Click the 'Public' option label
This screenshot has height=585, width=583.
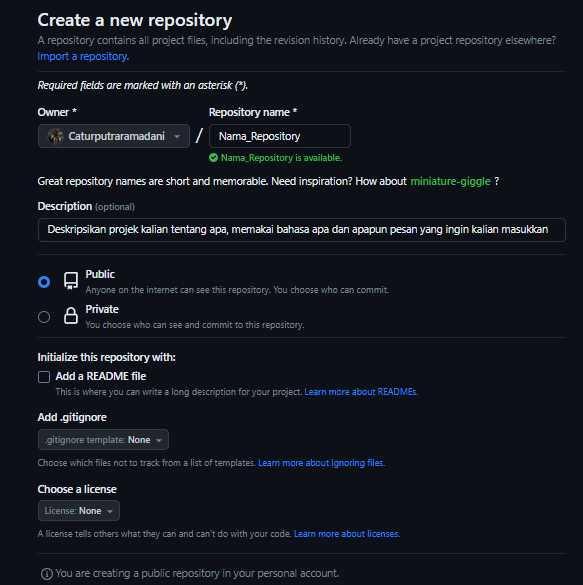[100, 274]
